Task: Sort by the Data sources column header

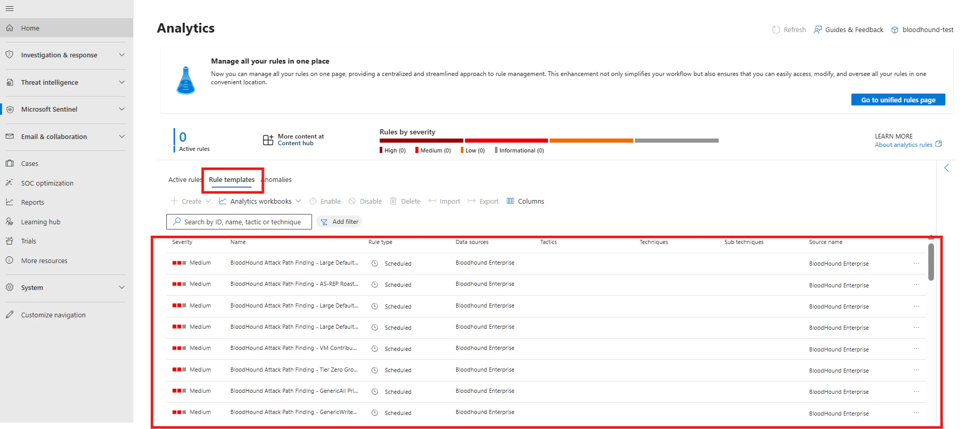Action: (472, 242)
